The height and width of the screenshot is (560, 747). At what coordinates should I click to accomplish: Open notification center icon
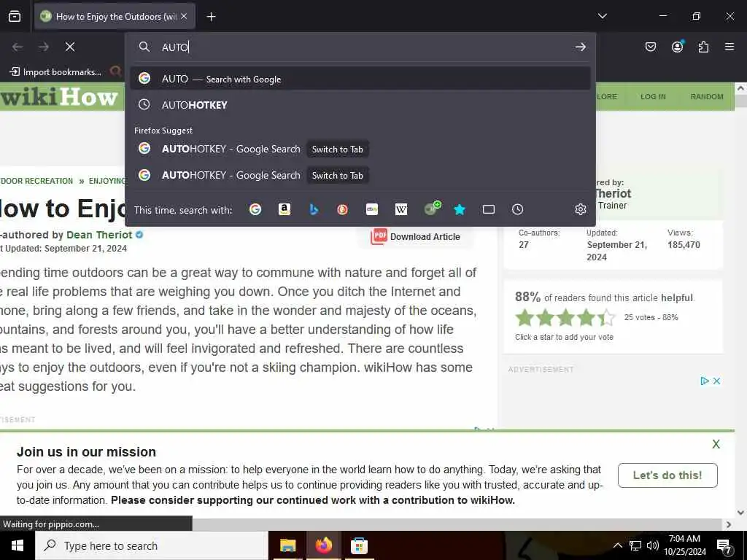(x=724, y=546)
